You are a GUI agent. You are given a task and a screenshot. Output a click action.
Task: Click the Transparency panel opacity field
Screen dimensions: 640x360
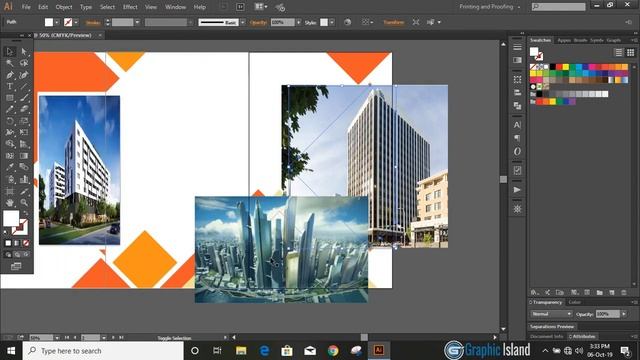(x=608, y=314)
